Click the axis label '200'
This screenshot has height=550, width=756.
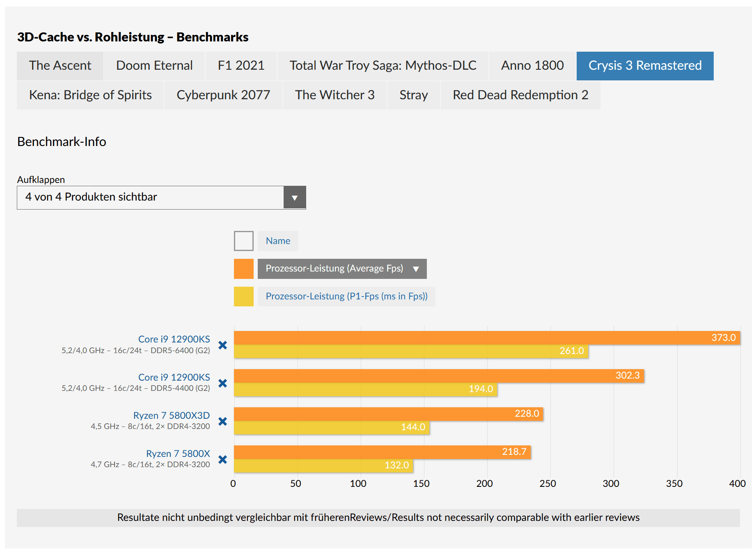485,484
